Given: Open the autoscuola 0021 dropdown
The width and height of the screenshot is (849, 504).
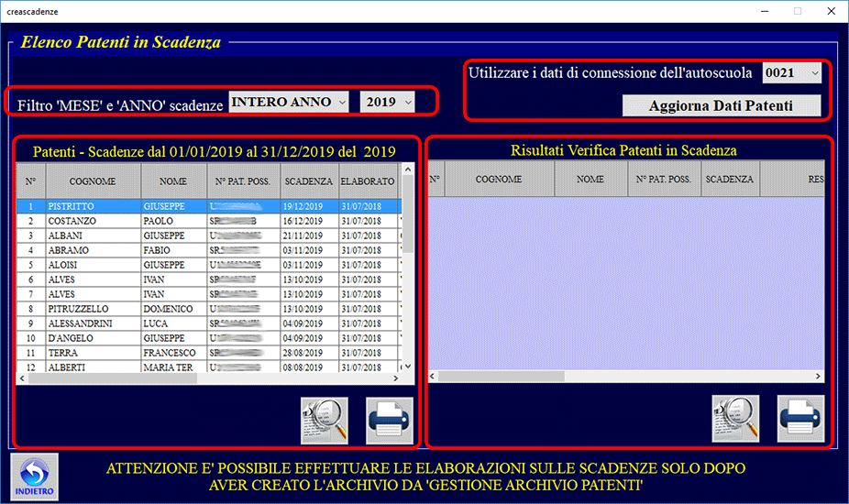Looking at the screenshot, I should click(x=791, y=72).
